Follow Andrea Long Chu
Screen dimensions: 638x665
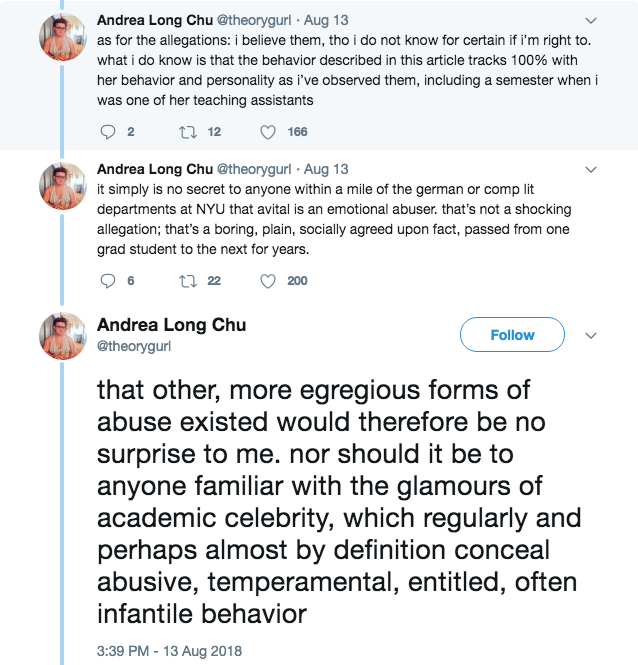pos(512,335)
